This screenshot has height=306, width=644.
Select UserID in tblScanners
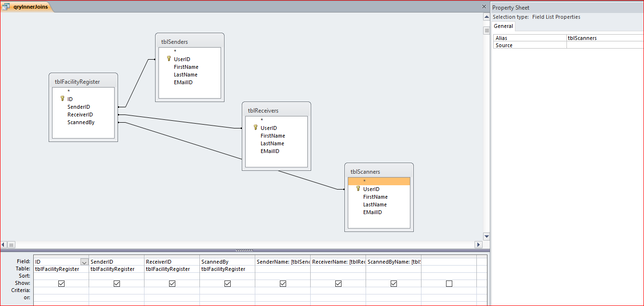pos(371,189)
